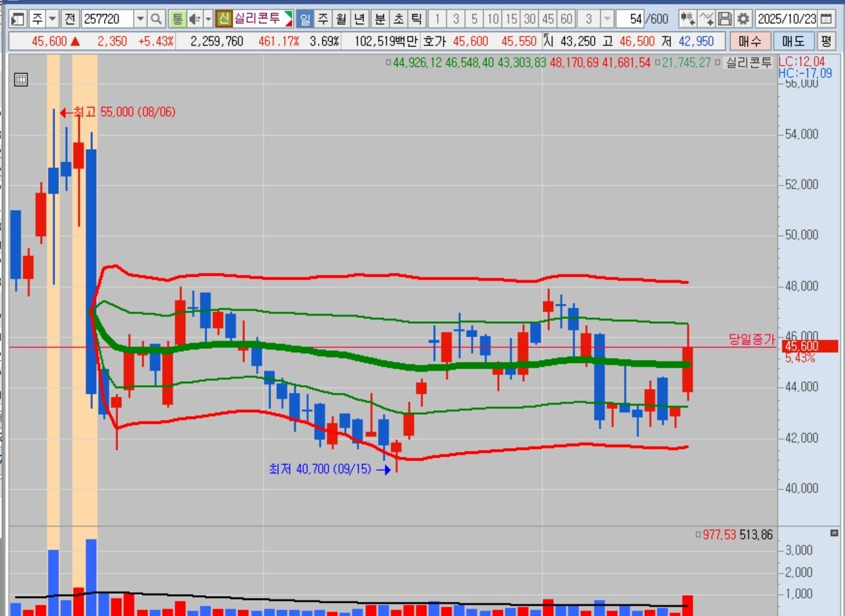Click the open price 43,250

click(x=578, y=41)
